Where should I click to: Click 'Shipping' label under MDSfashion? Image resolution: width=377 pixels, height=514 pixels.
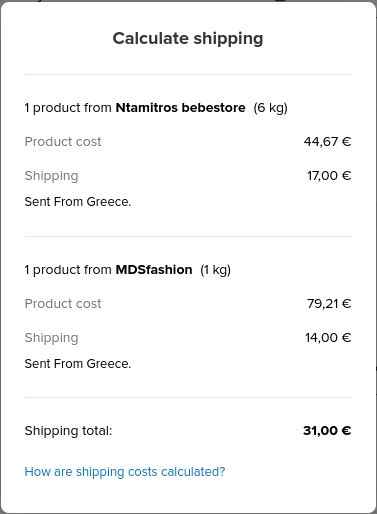52,338
